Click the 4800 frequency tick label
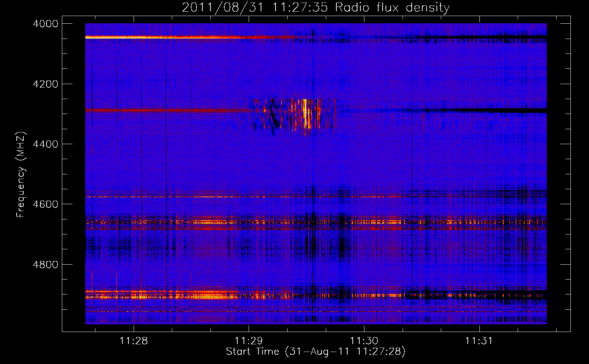Screen dimensions: 589x364 pyautogui.click(x=46, y=264)
